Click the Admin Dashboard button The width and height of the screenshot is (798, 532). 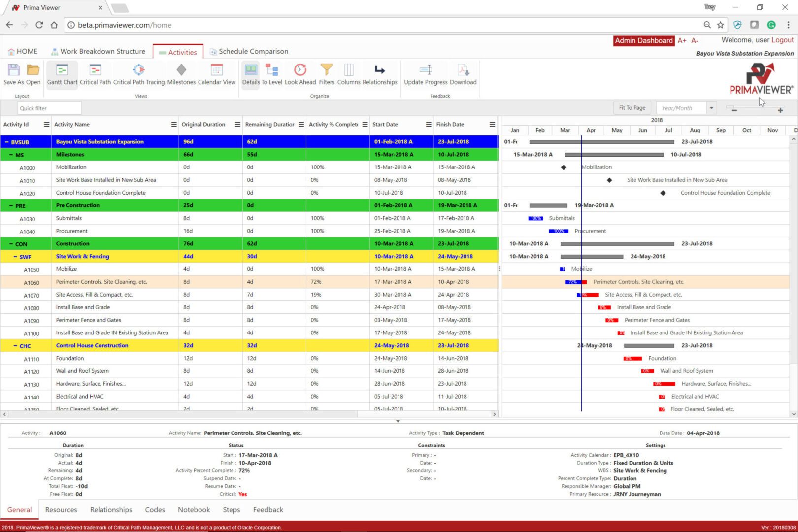coord(643,41)
